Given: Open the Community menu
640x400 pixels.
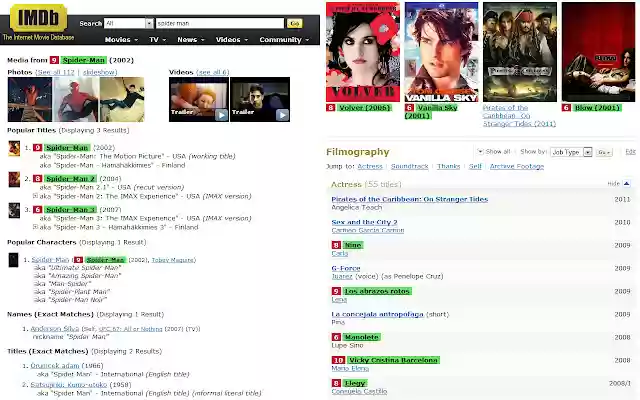Looking at the screenshot, I should pos(284,40).
